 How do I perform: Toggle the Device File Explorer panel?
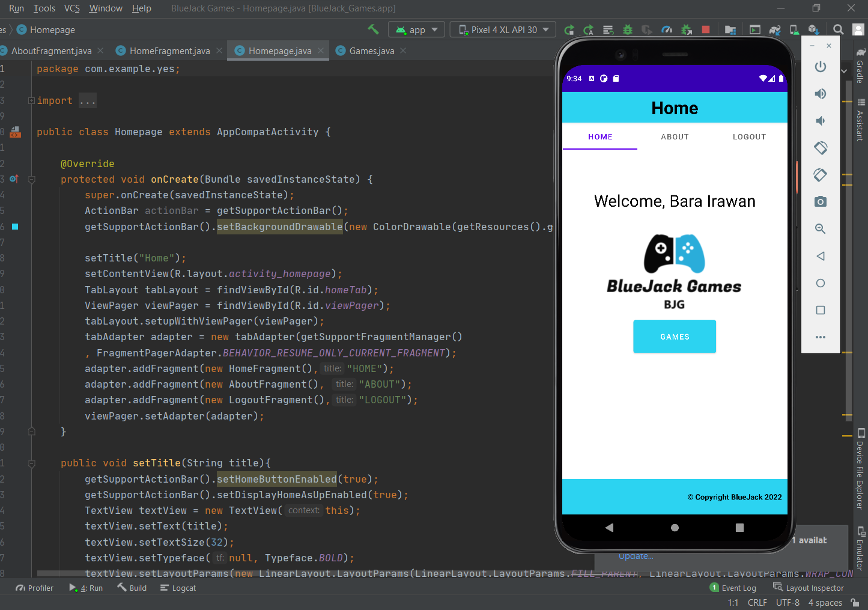click(x=860, y=470)
